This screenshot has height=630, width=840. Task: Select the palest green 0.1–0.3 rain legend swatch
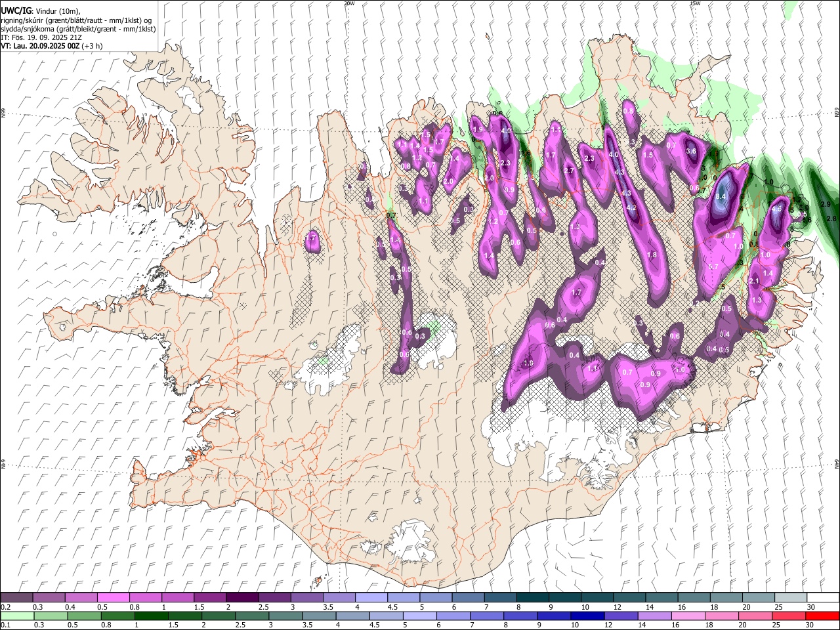16,616
